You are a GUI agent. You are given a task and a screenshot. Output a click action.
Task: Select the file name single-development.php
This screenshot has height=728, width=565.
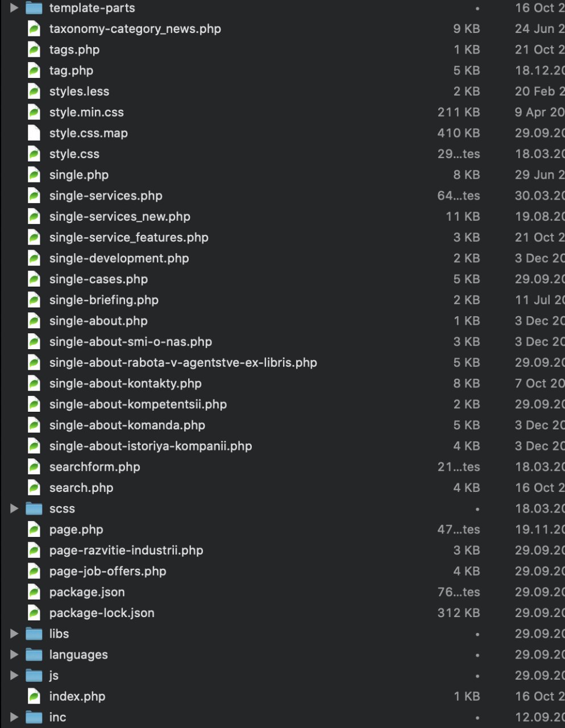119,258
